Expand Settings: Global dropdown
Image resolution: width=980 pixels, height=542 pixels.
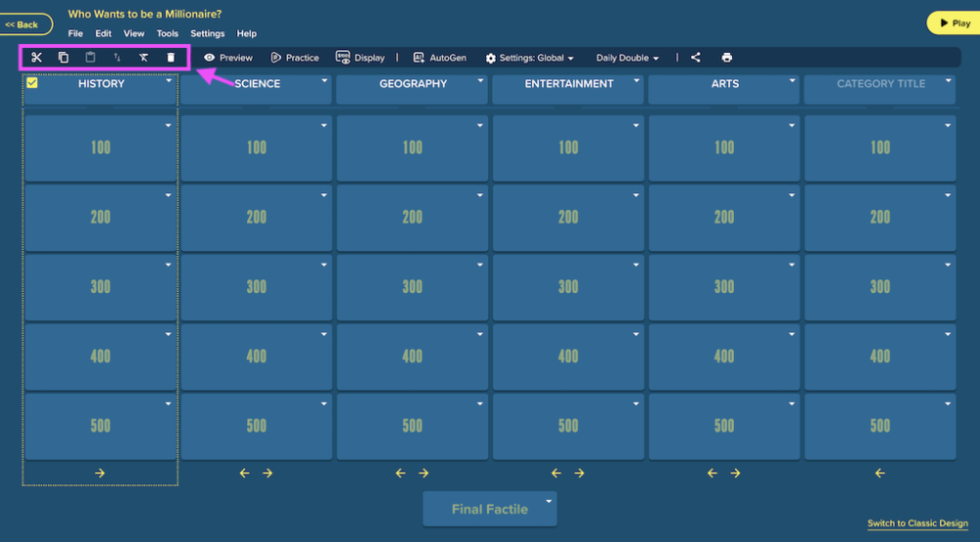(x=529, y=58)
